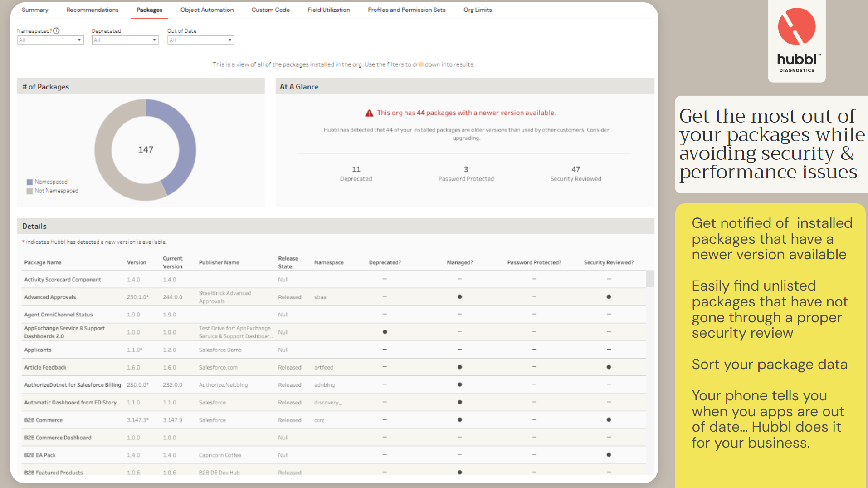Screen dimensions: 868x488
Task: Select the 11 Deprecated stat
Action: pos(356,173)
